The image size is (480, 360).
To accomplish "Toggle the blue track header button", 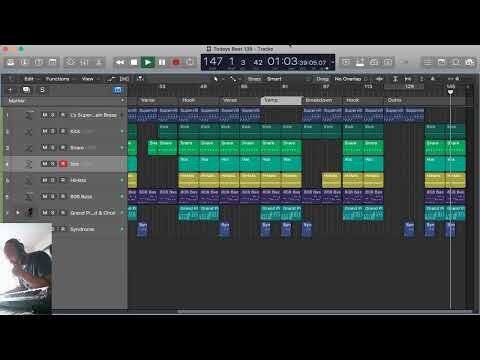I will (x=118, y=90).
